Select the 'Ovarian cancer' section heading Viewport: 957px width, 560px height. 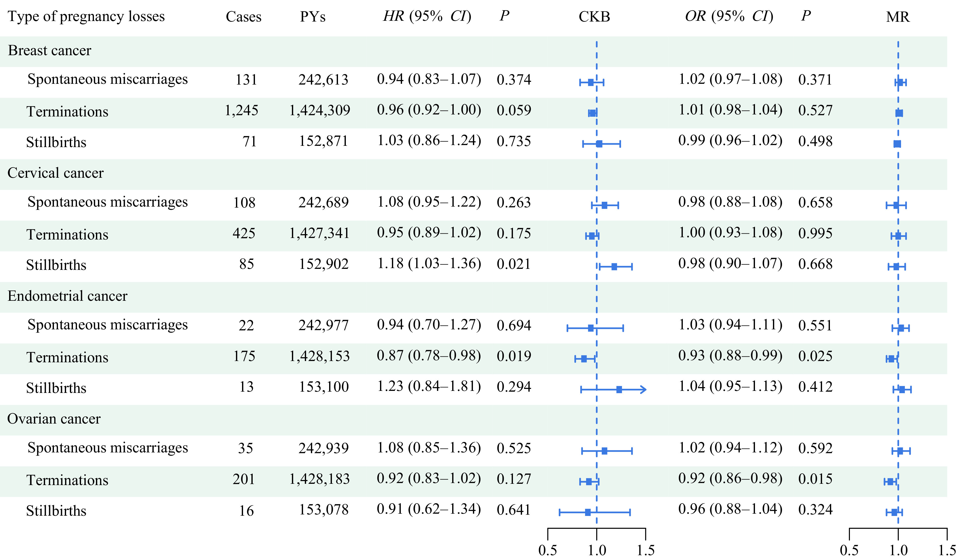coord(54,419)
